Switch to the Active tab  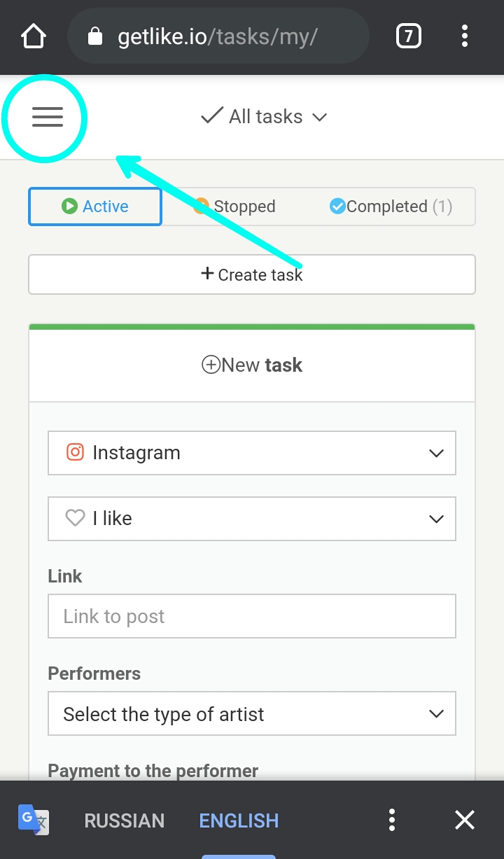(x=95, y=207)
